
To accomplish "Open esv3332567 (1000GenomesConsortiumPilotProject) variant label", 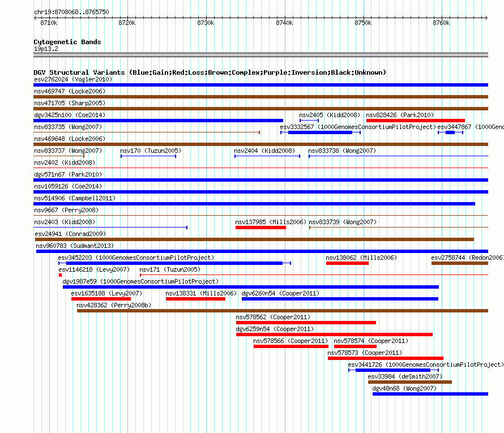I will 358,127.
